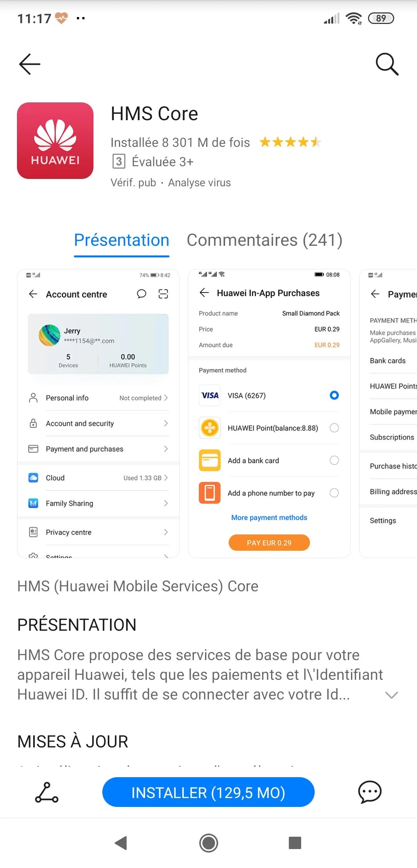Tap Small Diamond Pack product name
The width and height of the screenshot is (417, 868).
point(311,313)
